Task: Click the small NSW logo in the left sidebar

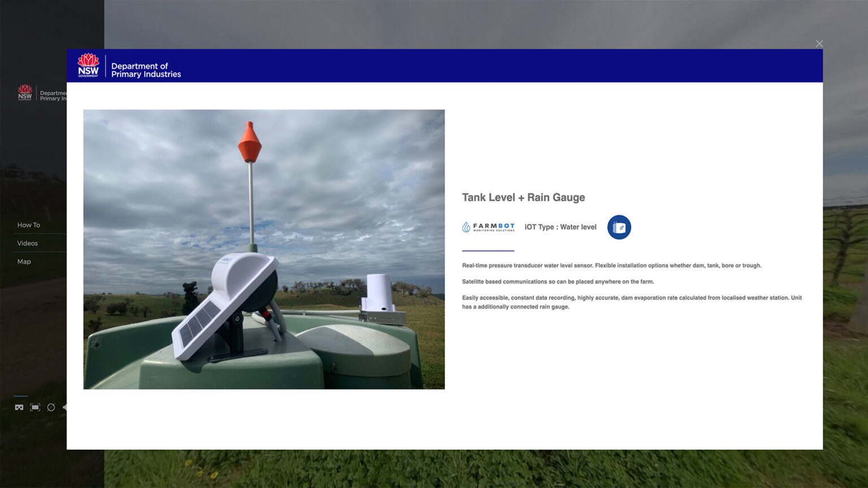Action: [x=25, y=93]
